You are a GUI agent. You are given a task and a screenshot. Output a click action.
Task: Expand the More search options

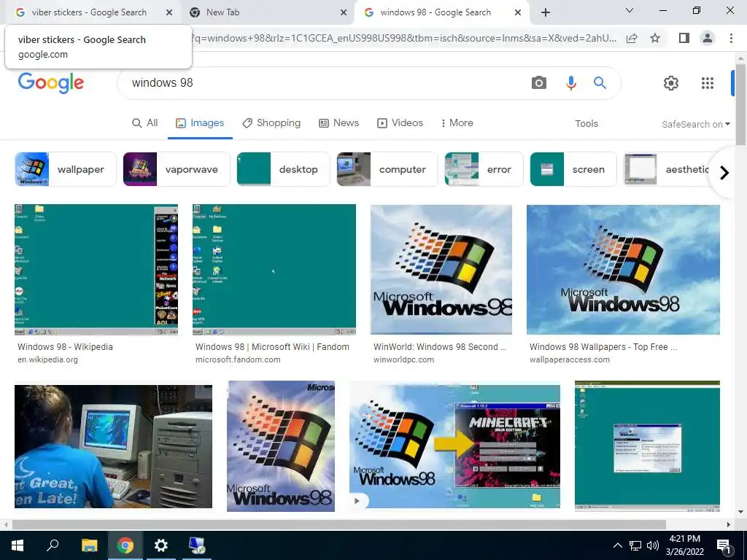pos(457,122)
